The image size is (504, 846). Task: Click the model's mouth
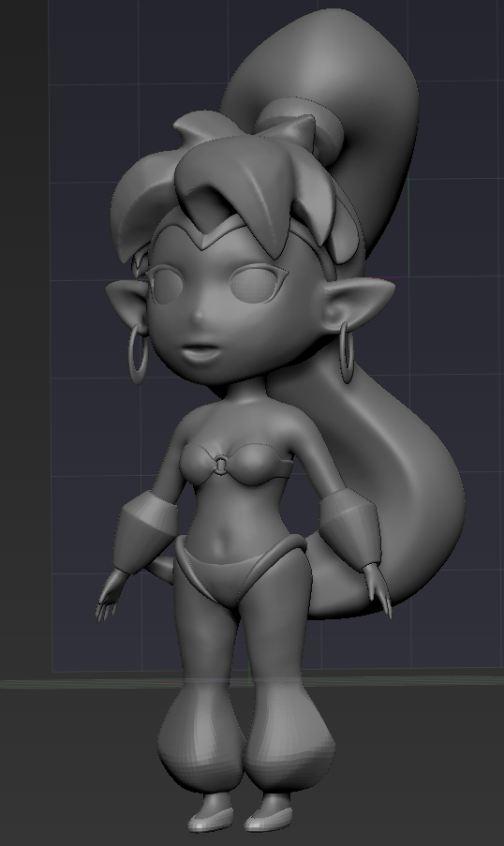coord(200,354)
